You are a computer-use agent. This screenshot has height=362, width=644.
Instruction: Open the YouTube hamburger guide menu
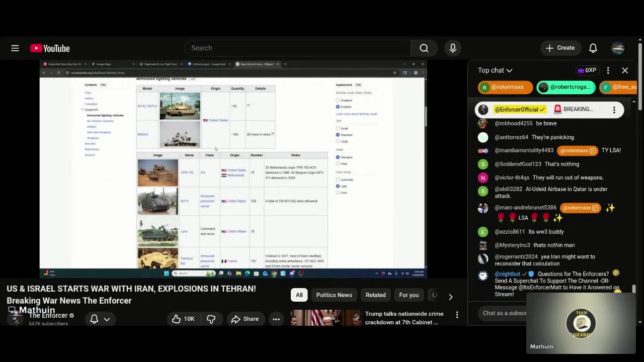pyautogui.click(x=15, y=48)
